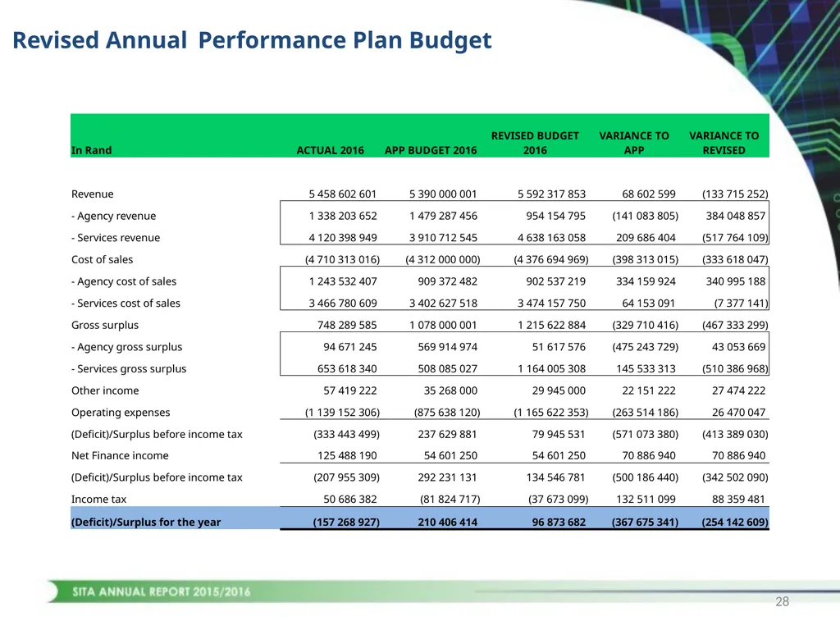Click the 'REVISED BUDGET 2016' column header
Viewport: 840px width, 630px height.
(535, 143)
